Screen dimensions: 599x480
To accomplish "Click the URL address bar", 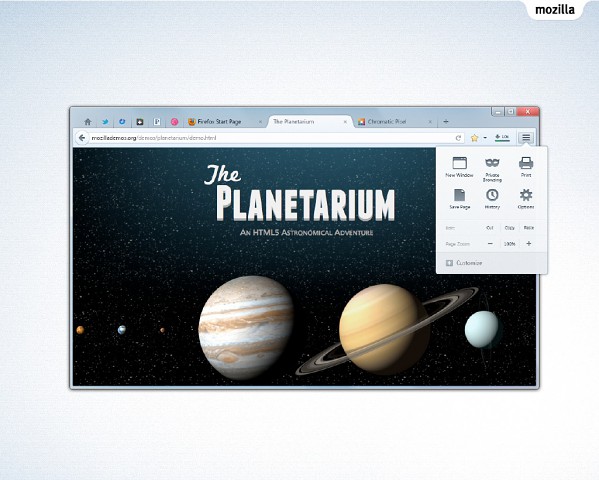I will pos(270,138).
